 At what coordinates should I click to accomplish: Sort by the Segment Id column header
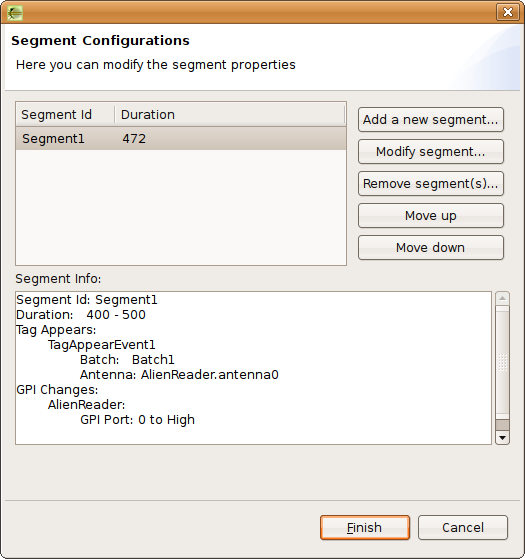(x=65, y=115)
